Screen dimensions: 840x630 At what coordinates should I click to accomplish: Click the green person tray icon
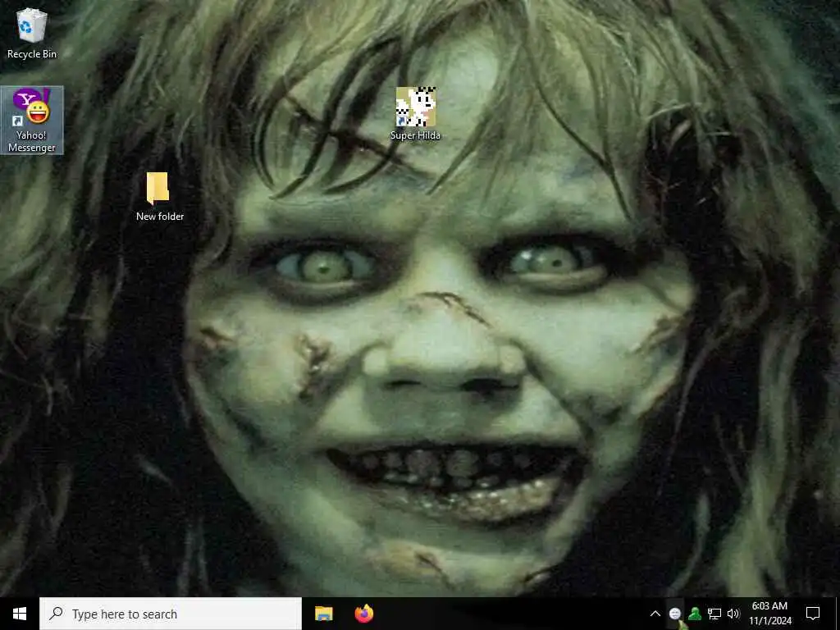tap(695, 614)
